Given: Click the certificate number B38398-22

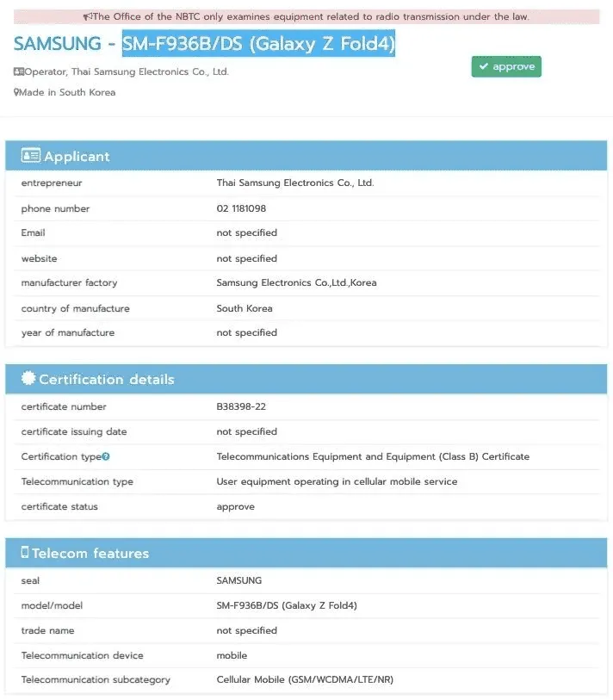Looking at the screenshot, I should 241,406.
